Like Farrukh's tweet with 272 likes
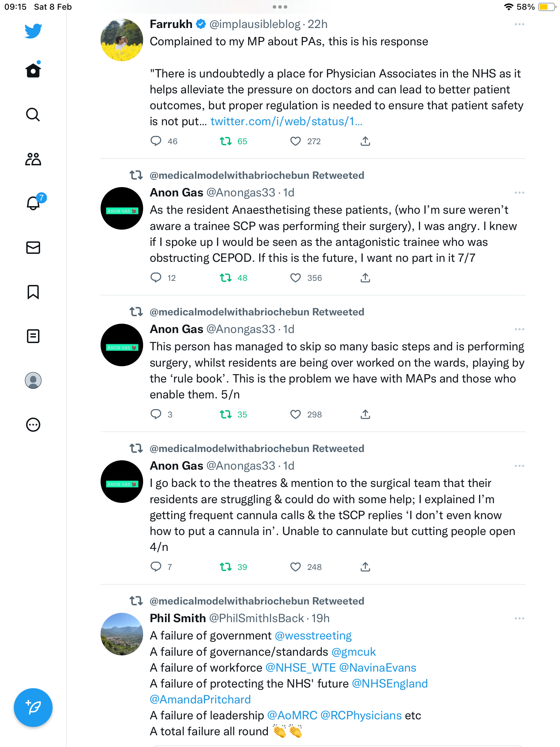 pos(296,141)
